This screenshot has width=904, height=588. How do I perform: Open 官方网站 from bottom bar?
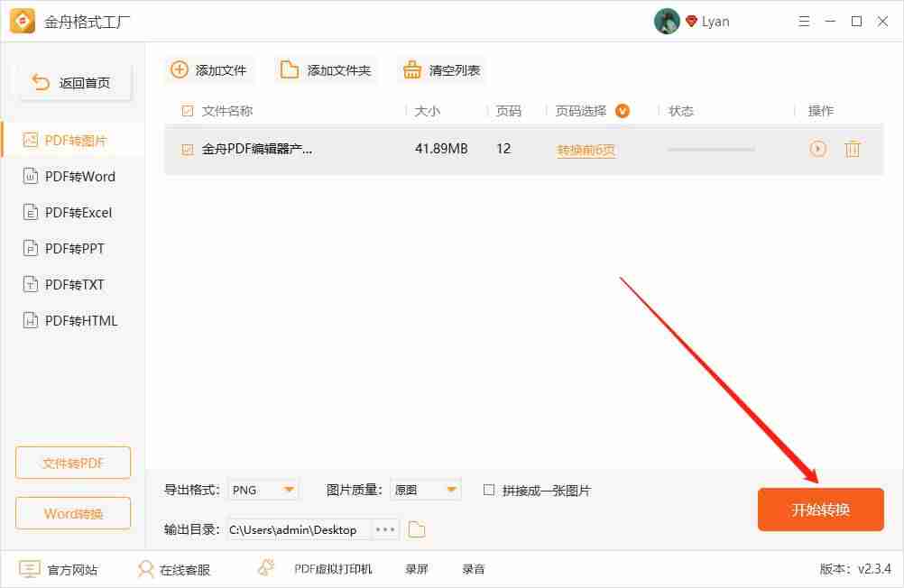tap(59, 570)
